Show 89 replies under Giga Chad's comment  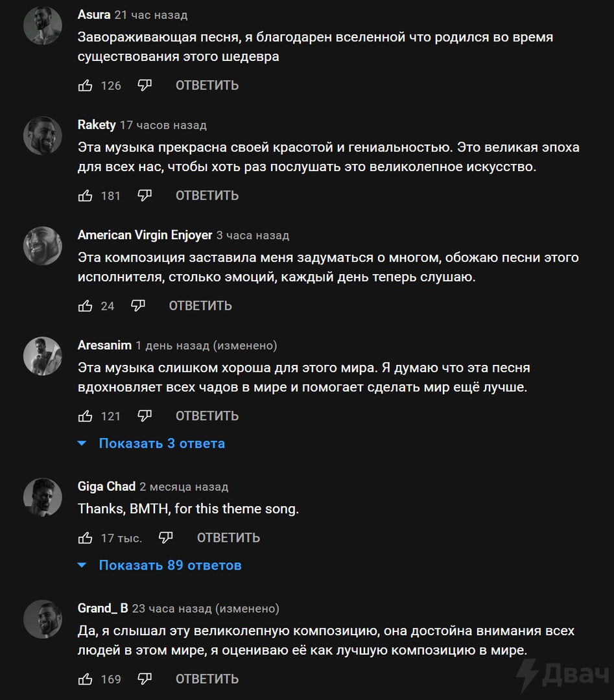170,565
